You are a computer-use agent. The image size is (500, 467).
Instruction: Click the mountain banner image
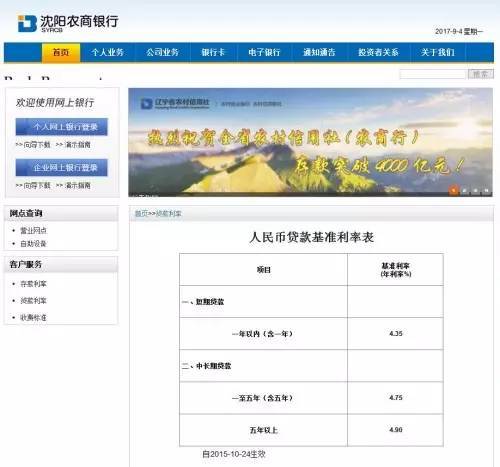tap(310, 142)
